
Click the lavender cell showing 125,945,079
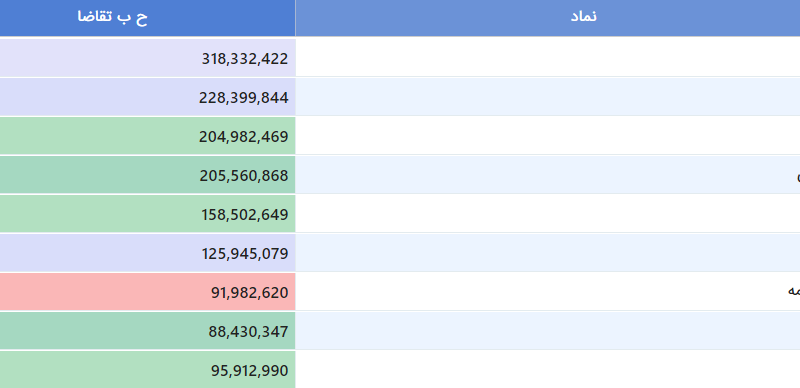(147, 253)
